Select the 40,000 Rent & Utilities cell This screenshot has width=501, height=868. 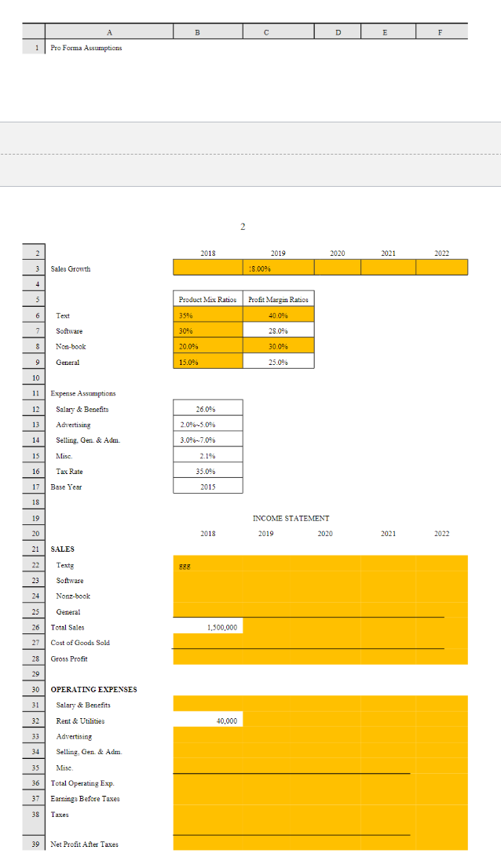207,720
